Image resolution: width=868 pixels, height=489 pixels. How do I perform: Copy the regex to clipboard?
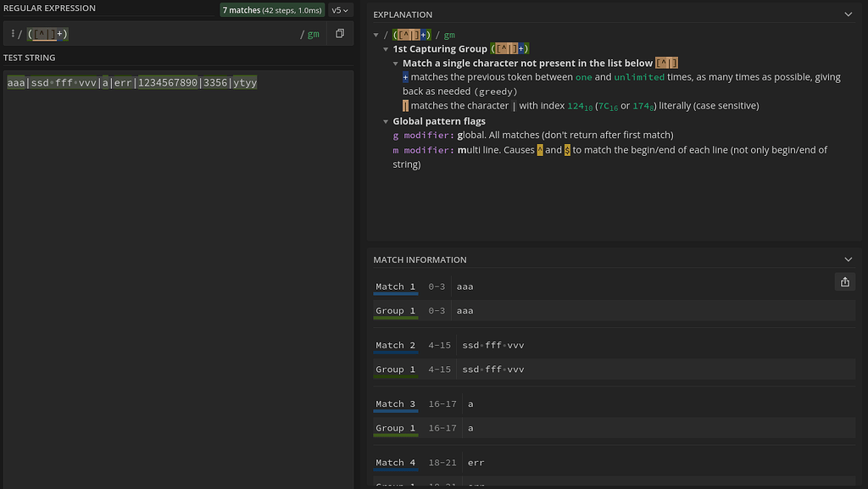tap(340, 34)
